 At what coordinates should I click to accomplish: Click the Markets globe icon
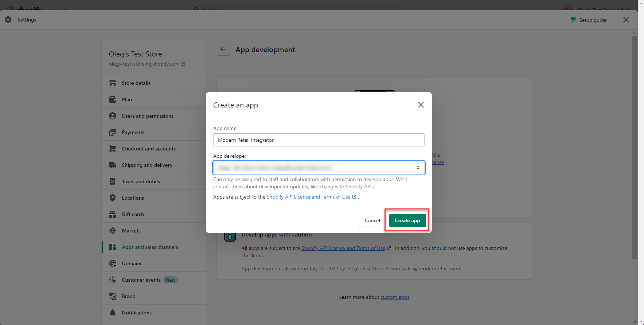tap(113, 231)
